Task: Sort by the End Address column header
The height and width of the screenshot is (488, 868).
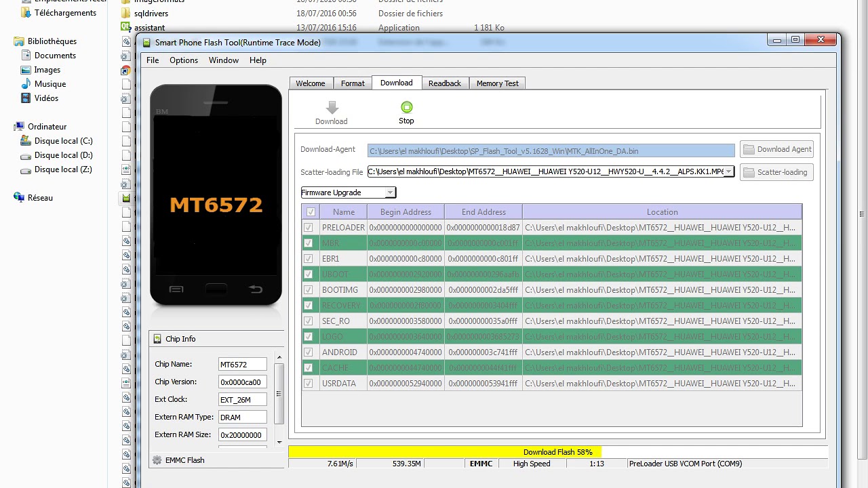Action: pyautogui.click(x=484, y=211)
